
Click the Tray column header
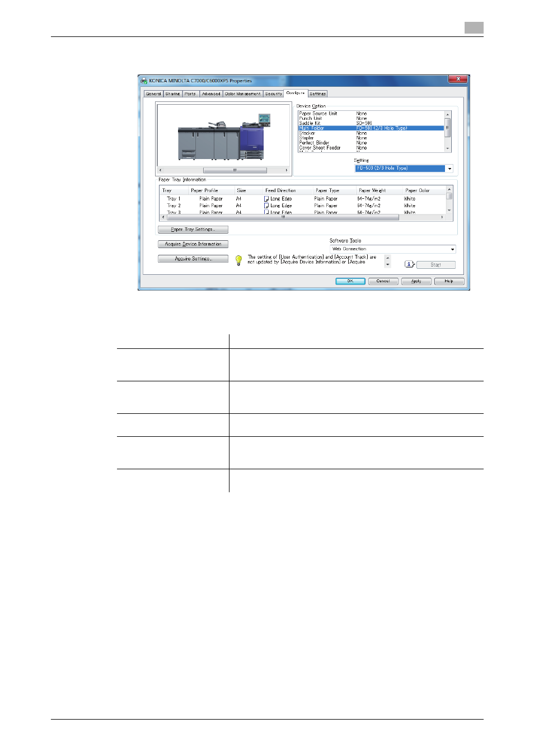(174, 190)
